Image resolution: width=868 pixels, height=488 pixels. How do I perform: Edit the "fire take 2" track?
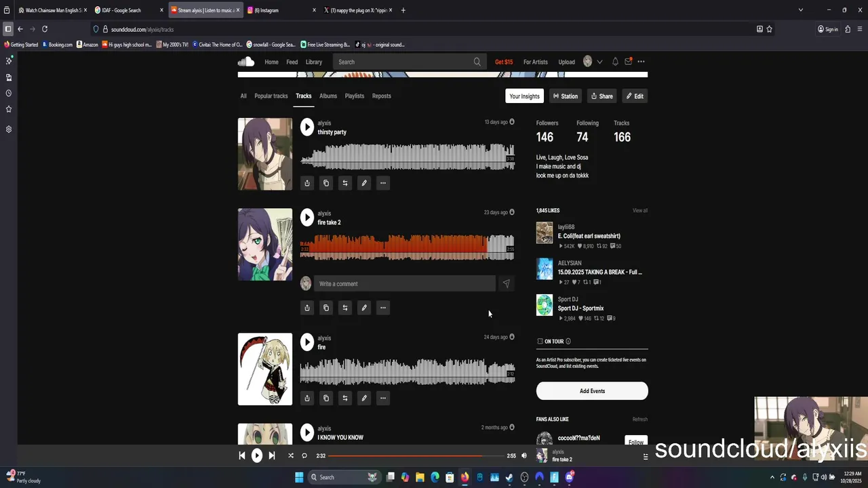364,308
